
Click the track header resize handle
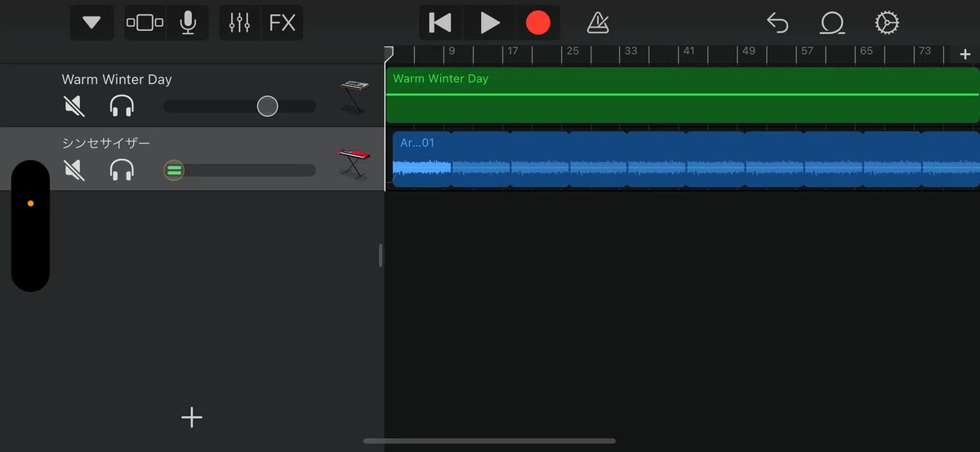(381, 255)
